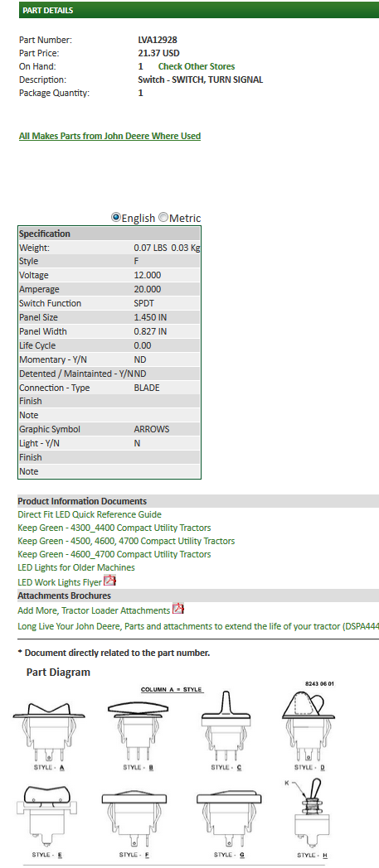Open Keep Green 4600_4700 Compact Utility Tractors
Viewport: 379px width, 868px height.
(114, 554)
